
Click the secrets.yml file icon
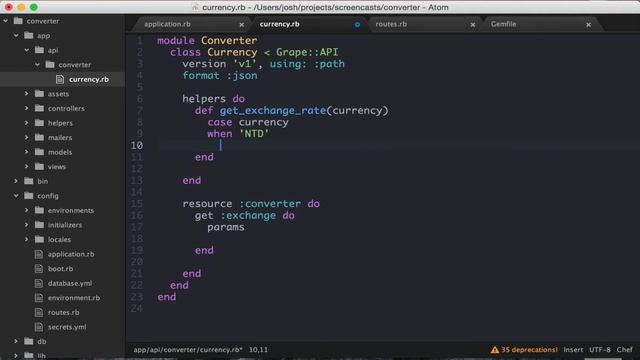pyautogui.click(x=39, y=327)
